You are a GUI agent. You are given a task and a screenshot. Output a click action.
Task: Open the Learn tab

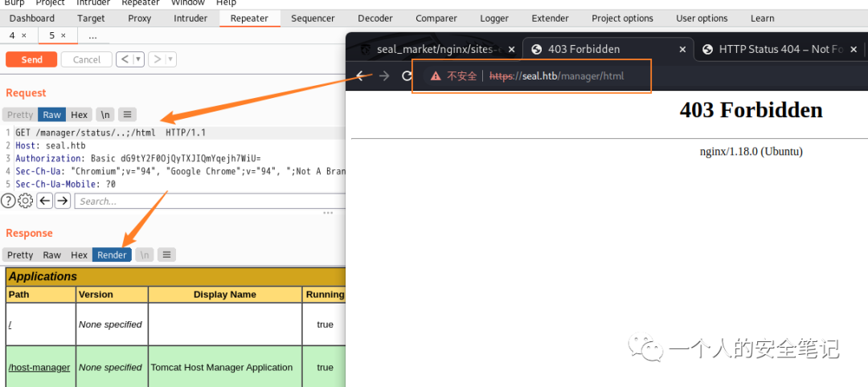762,18
